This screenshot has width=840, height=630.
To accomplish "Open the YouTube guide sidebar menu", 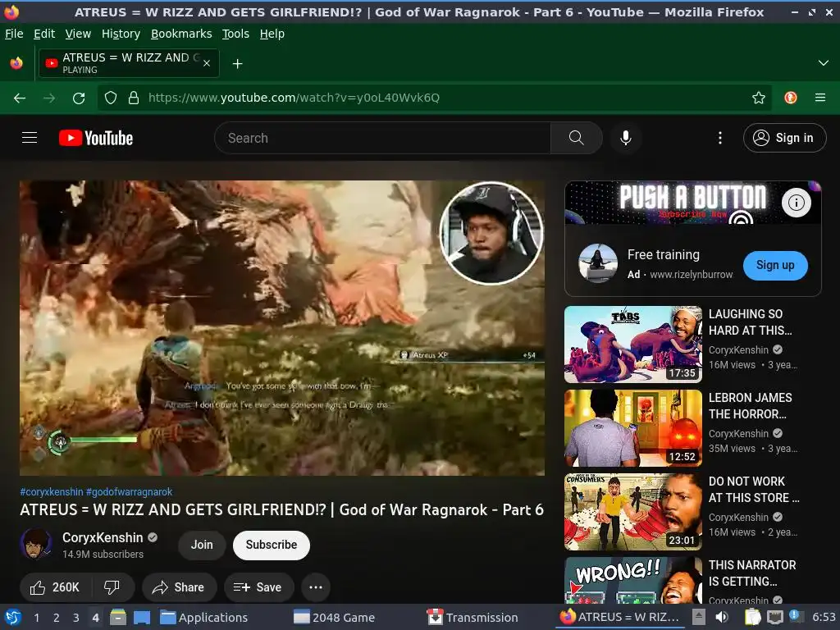I will click(x=30, y=138).
